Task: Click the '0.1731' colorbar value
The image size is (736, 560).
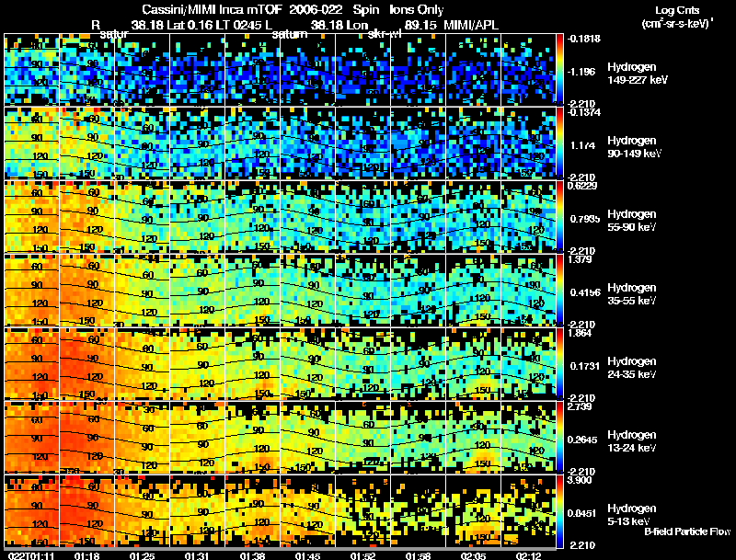Action: point(585,366)
